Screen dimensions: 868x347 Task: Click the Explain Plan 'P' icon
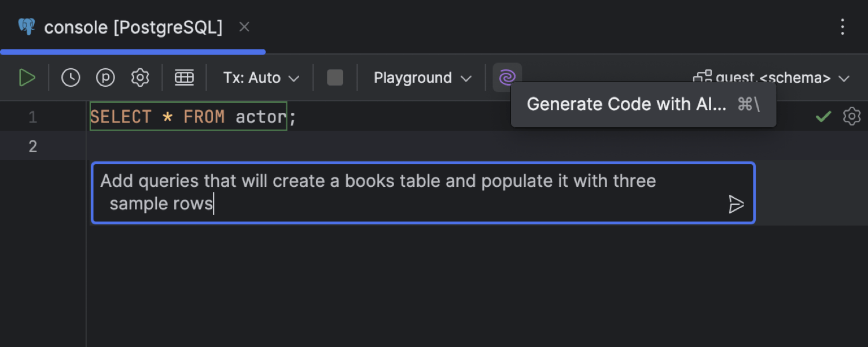click(105, 77)
